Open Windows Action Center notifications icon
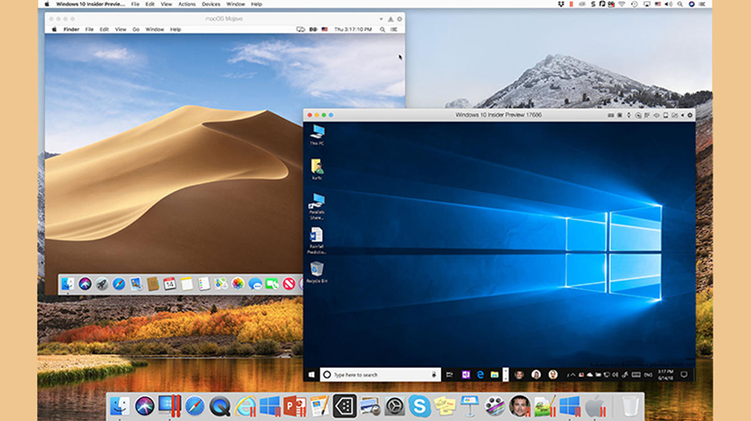Screen dimensions: 751x421 point(684,375)
